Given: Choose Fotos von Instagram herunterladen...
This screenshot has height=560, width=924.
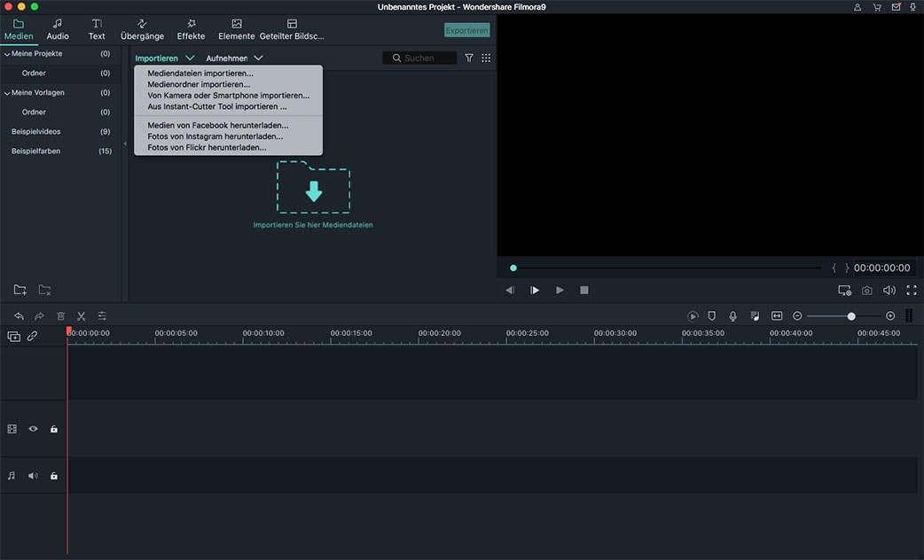Looking at the screenshot, I should 215,136.
